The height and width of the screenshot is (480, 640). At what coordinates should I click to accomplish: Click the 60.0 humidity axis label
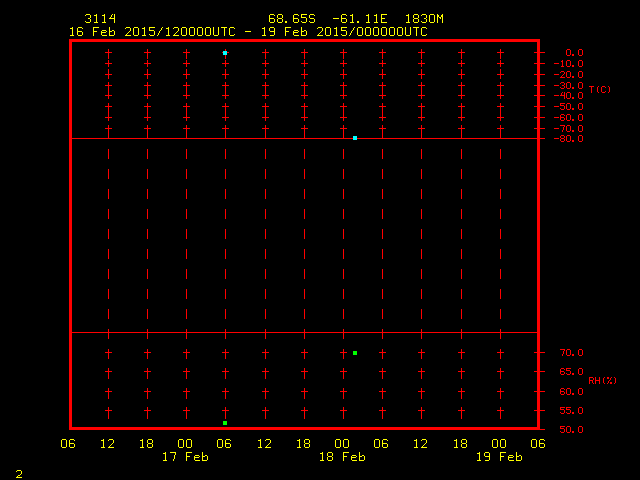(571, 392)
